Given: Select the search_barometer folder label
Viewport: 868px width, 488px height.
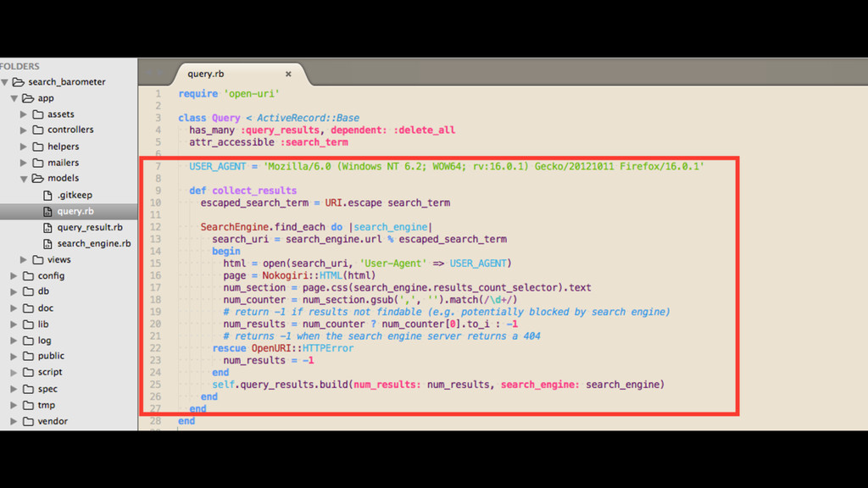Looking at the screenshot, I should pos(66,82).
